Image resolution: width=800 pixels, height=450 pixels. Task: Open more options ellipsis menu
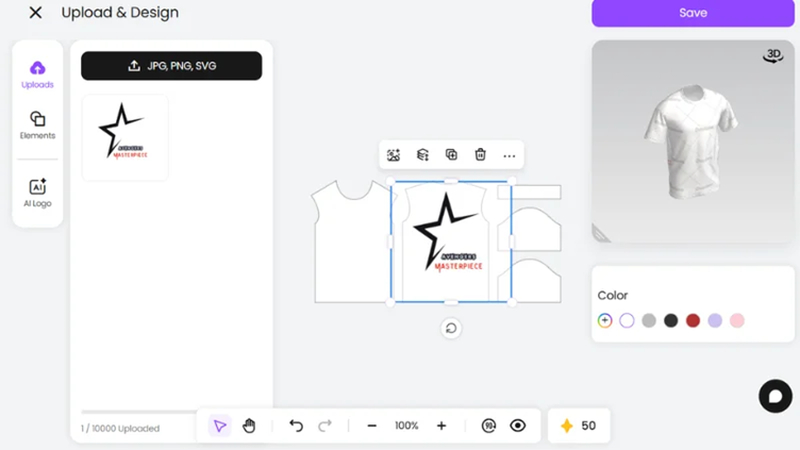pyautogui.click(x=509, y=156)
